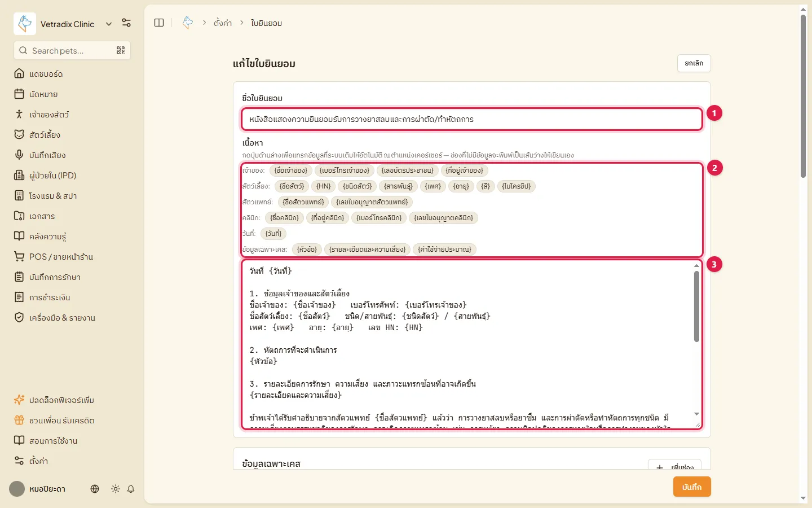Image resolution: width=812 pixels, height=508 pixels.
Task: Click the บันทึกเสียง microphone icon
Action: coord(19,155)
